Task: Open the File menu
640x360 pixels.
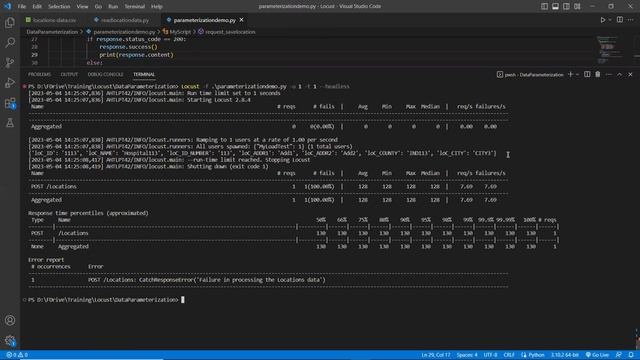Action: pyautogui.click(x=22, y=7)
